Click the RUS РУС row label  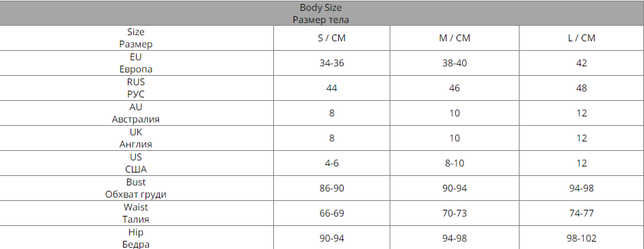tap(137, 89)
